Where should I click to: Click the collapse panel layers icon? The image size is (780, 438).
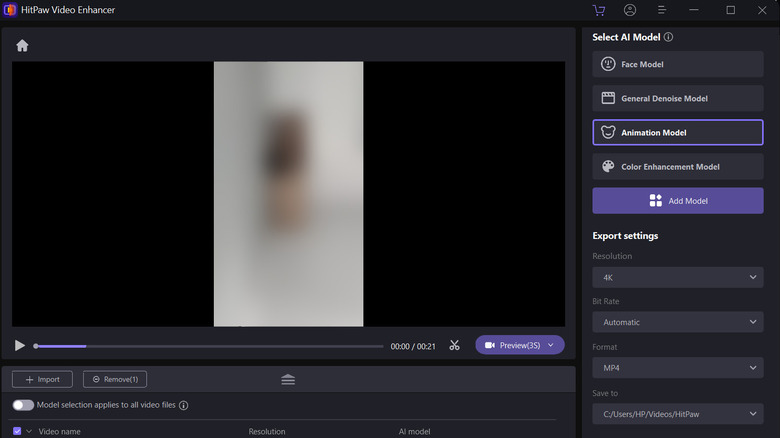[288, 379]
